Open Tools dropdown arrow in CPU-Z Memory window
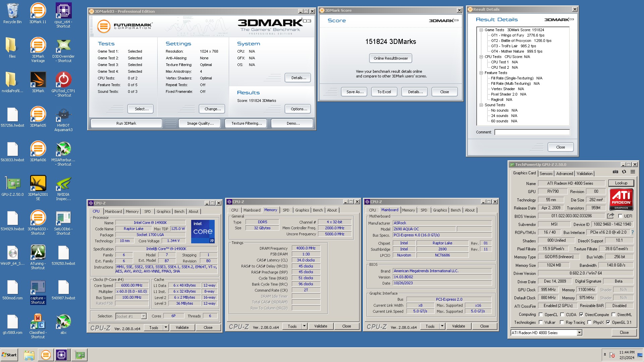This screenshot has height=362, width=644. 304,326
